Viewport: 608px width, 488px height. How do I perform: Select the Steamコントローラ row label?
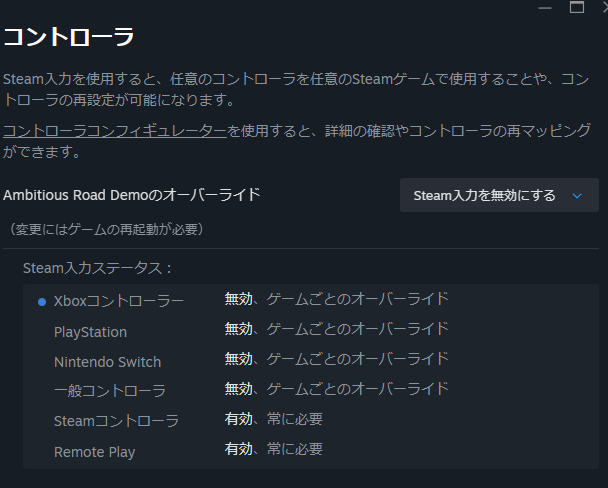pos(116,421)
